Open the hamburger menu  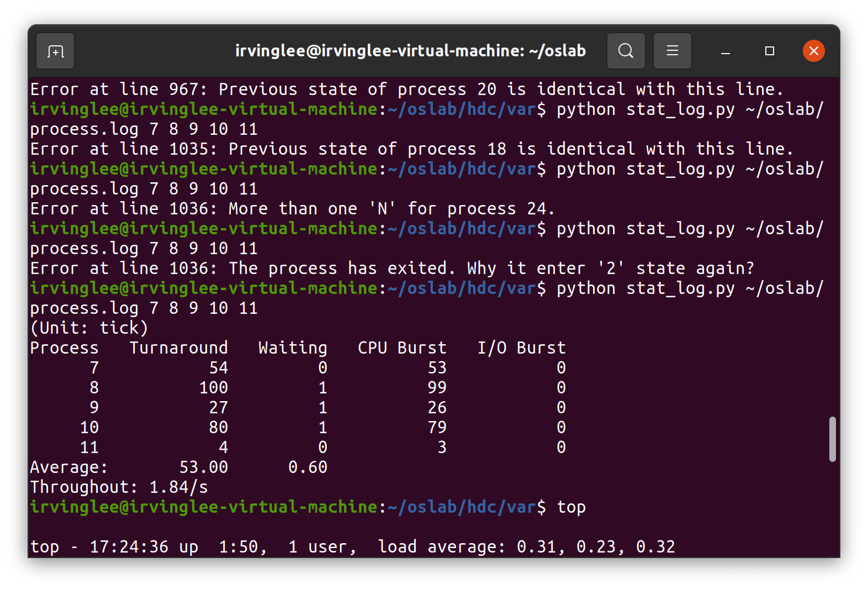pyautogui.click(x=672, y=51)
